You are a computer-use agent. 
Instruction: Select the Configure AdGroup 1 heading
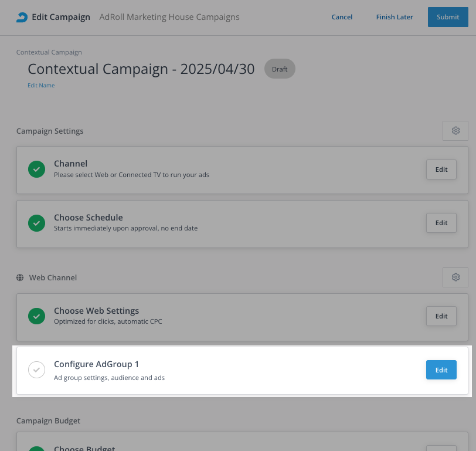pyautogui.click(x=96, y=364)
